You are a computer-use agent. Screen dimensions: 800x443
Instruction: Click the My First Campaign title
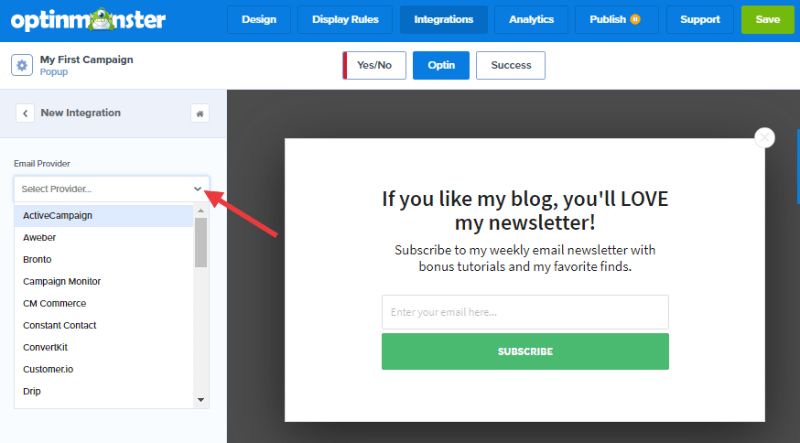(x=87, y=59)
